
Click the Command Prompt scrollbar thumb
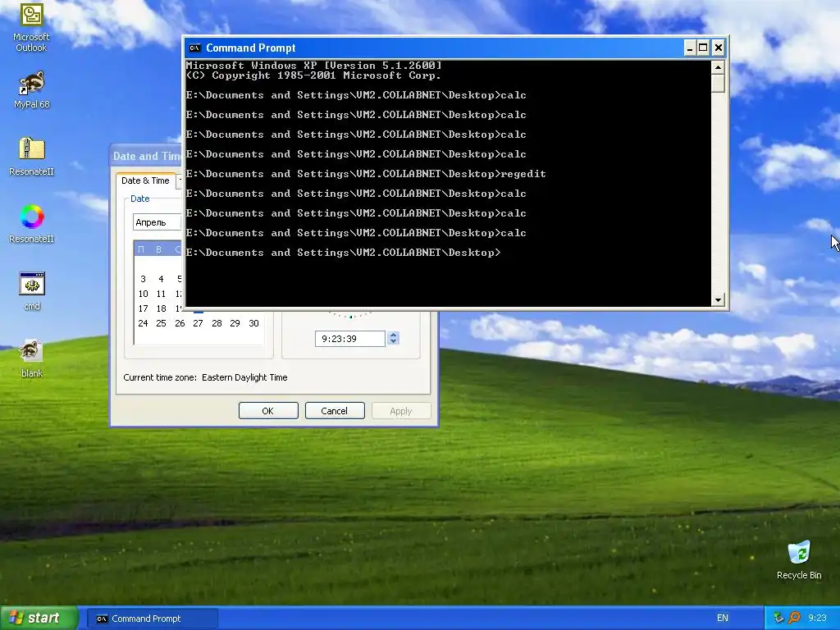[x=718, y=84]
